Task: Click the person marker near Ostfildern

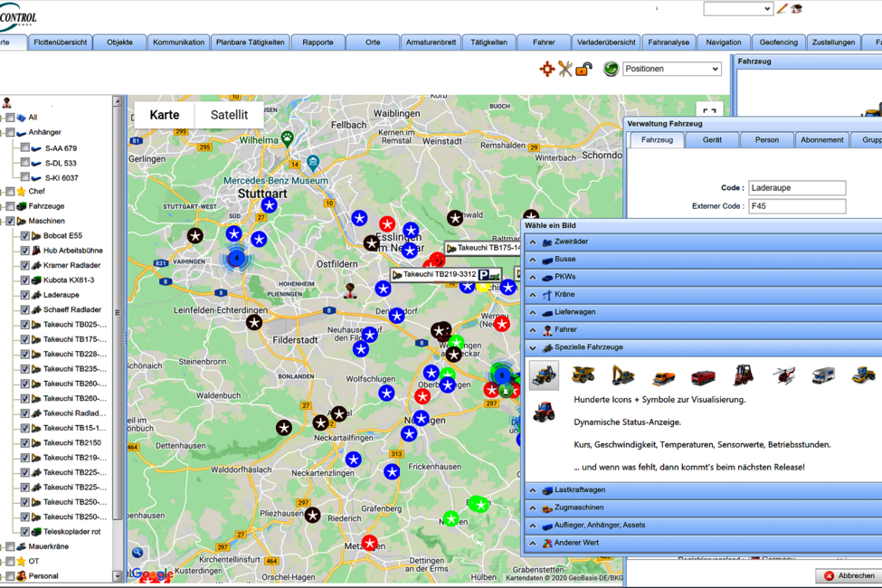Action: pos(350,290)
